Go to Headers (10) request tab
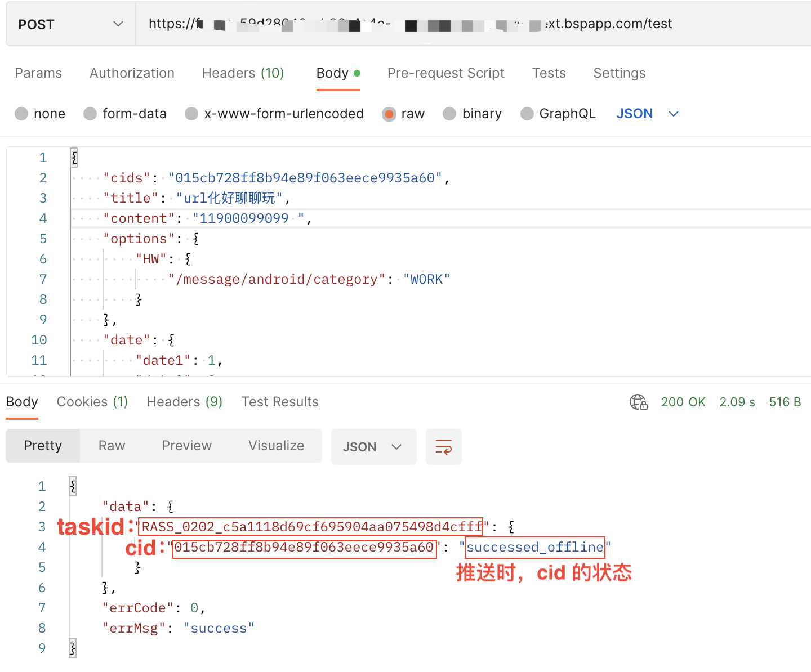 click(243, 73)
